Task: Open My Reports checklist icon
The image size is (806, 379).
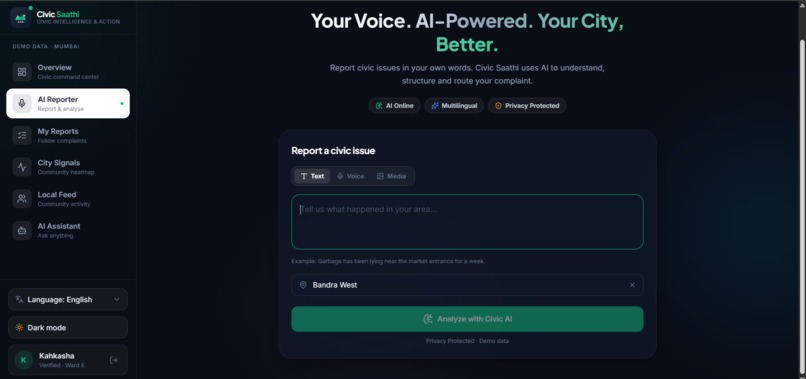Action: pyautogui.click(x=22, y=135)
